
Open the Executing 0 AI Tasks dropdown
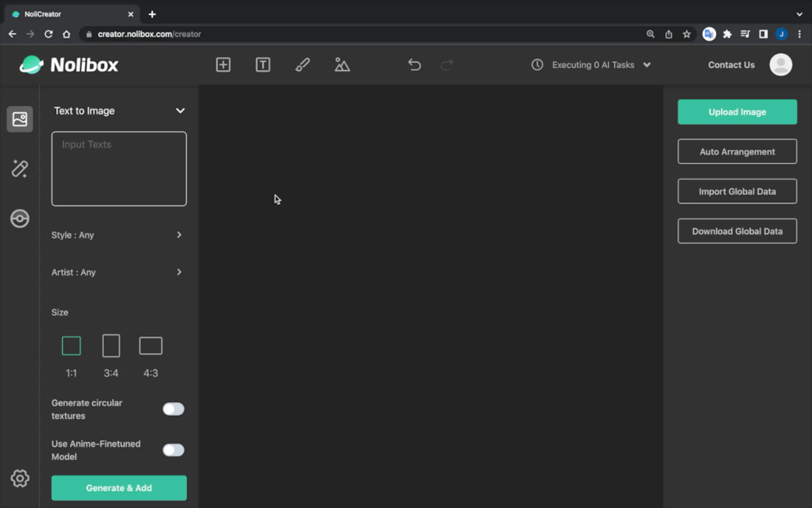[x=646, y=65]
